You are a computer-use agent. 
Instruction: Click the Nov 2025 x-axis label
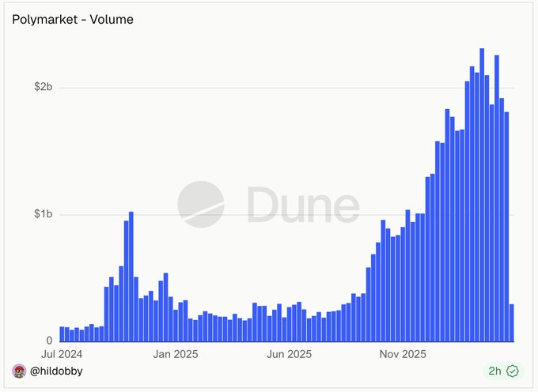pos(403,354)
